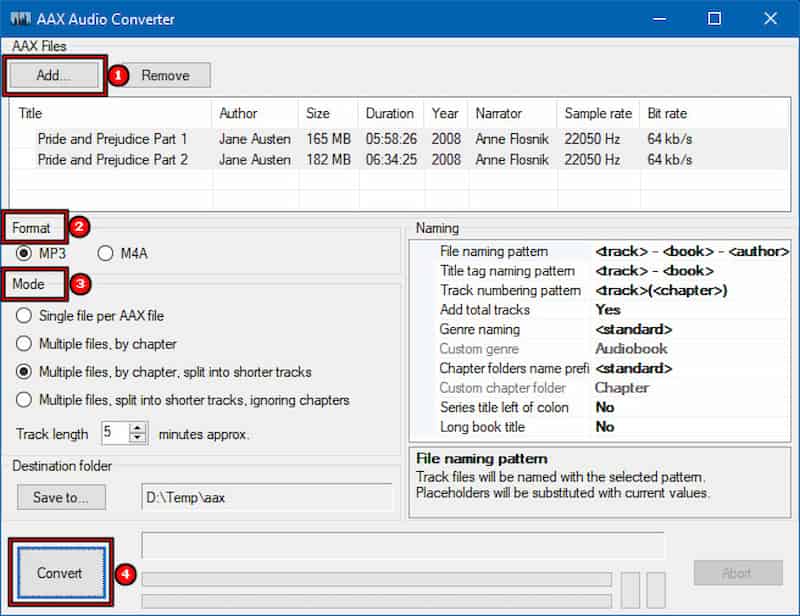Click the Convert button
800x616 pixels.
pos(60,573)
